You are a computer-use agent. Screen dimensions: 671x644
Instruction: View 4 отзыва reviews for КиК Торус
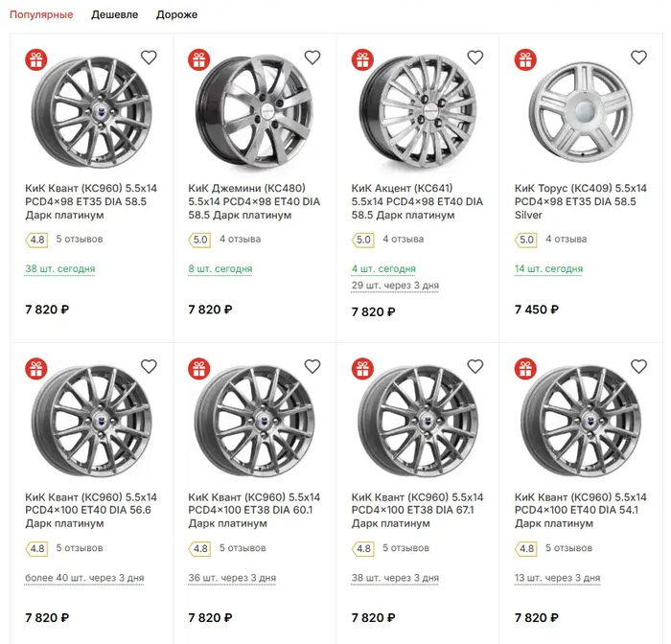[568, 239]
